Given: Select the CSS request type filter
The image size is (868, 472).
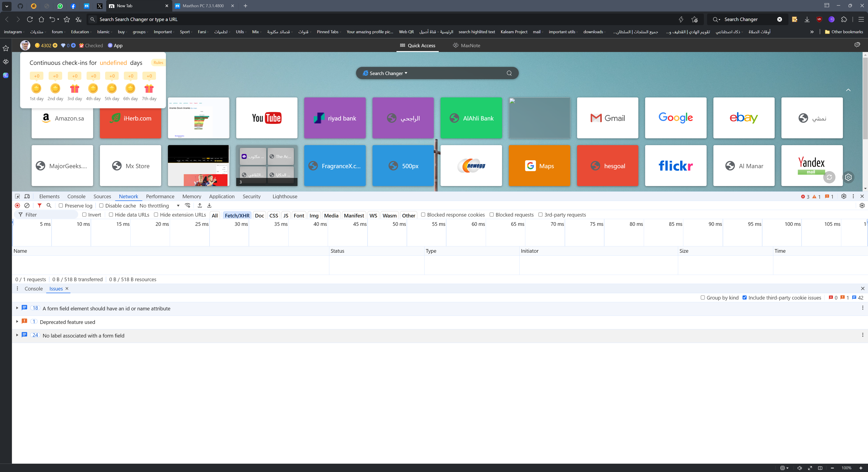Looking at the screenshot, I should 274,215.
